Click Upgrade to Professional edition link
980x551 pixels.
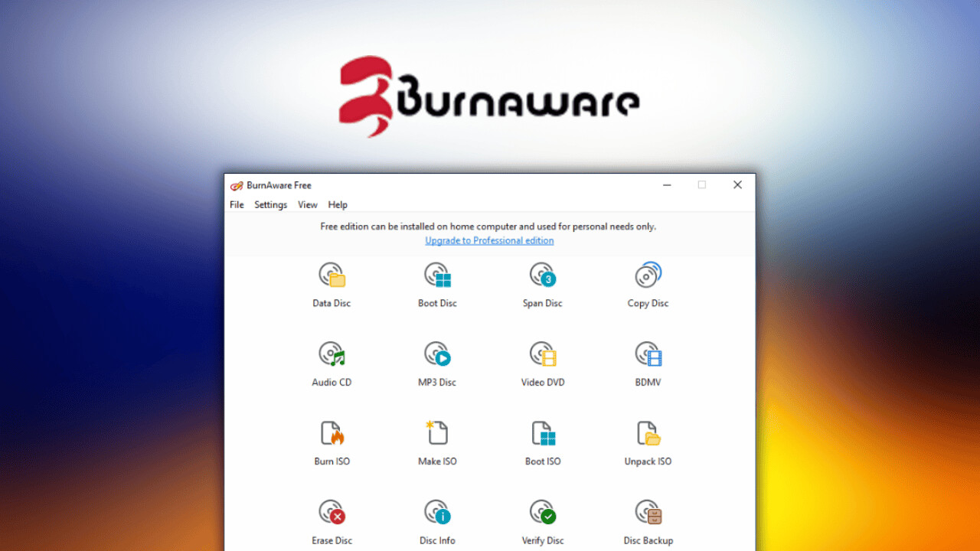click(489, 240)
